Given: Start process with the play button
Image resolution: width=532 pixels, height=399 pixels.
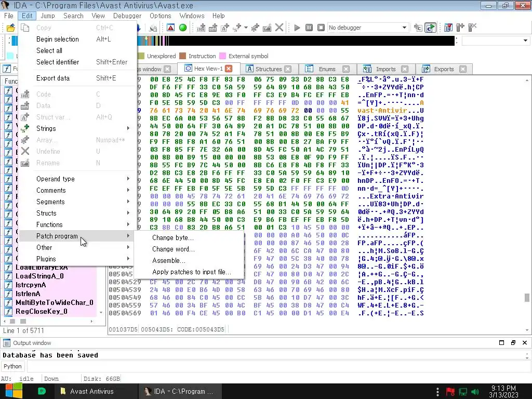Looking at the screenshot, I should (297, 28).
